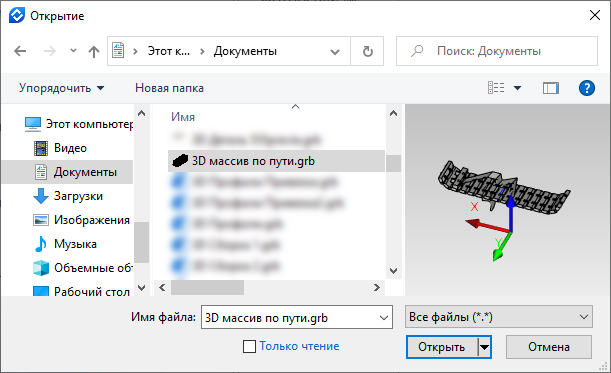Open 'Рабочий стол' in sidebar

[92, 292]
